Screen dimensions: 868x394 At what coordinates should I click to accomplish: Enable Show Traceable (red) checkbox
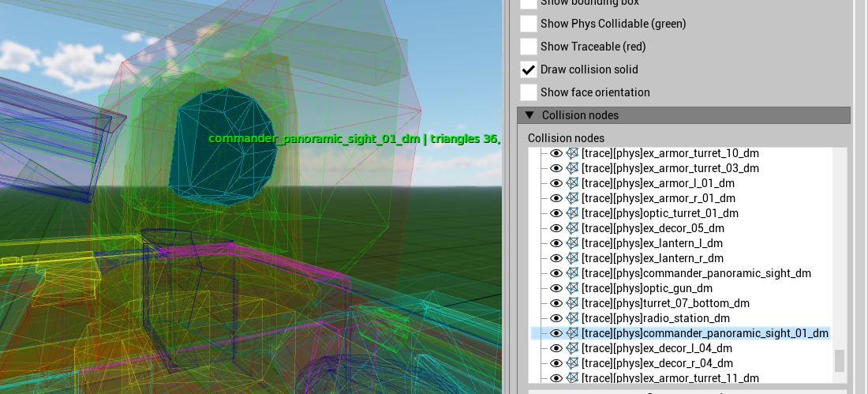[528, 47]
